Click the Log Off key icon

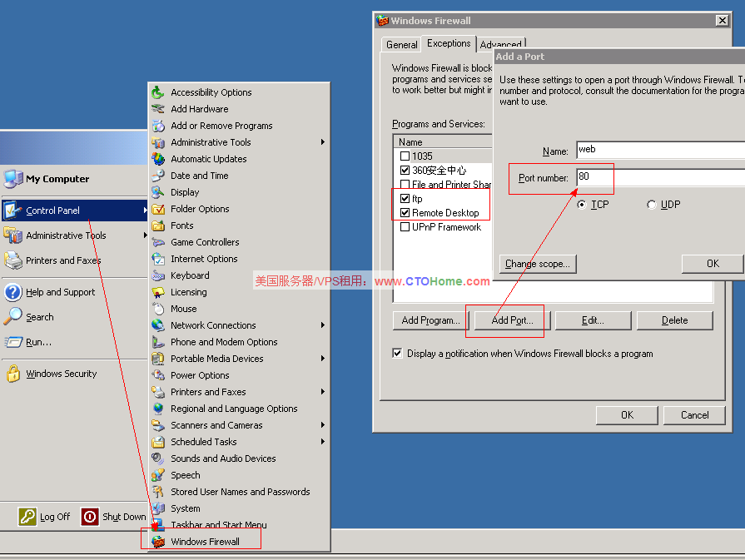(27, 516)
